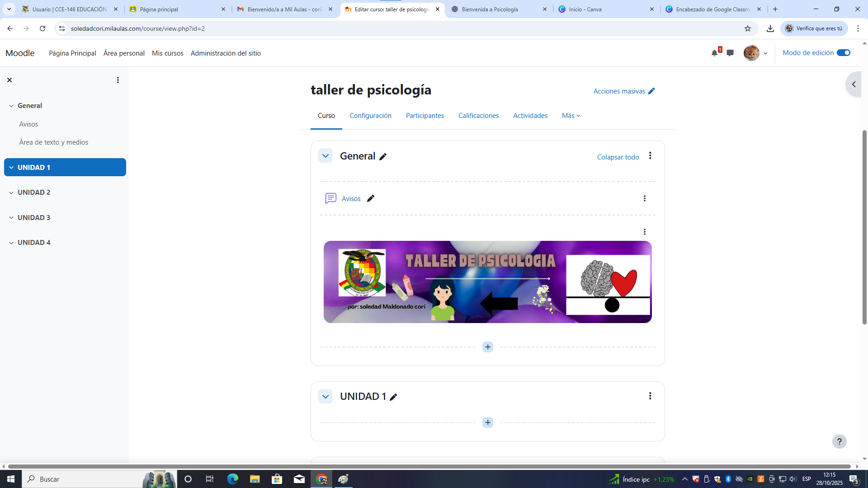Open three-dot menu for Avisos activity
868x488 pixels.
coord(644,198)
